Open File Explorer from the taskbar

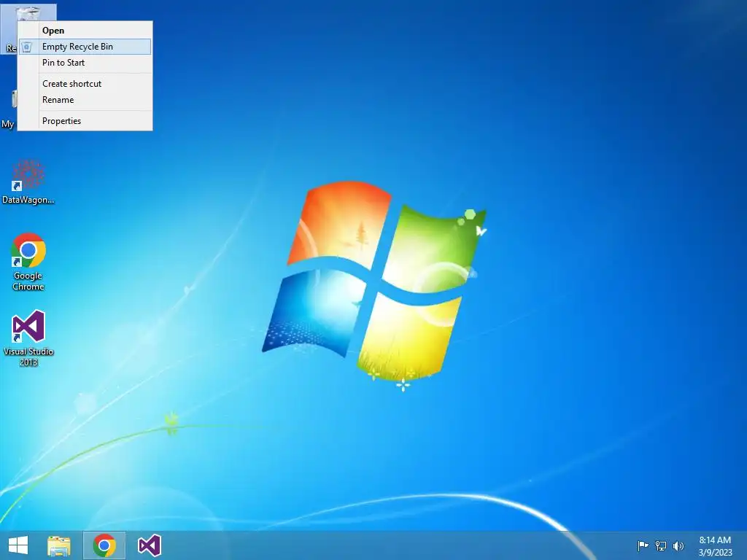tap(59, 545)
